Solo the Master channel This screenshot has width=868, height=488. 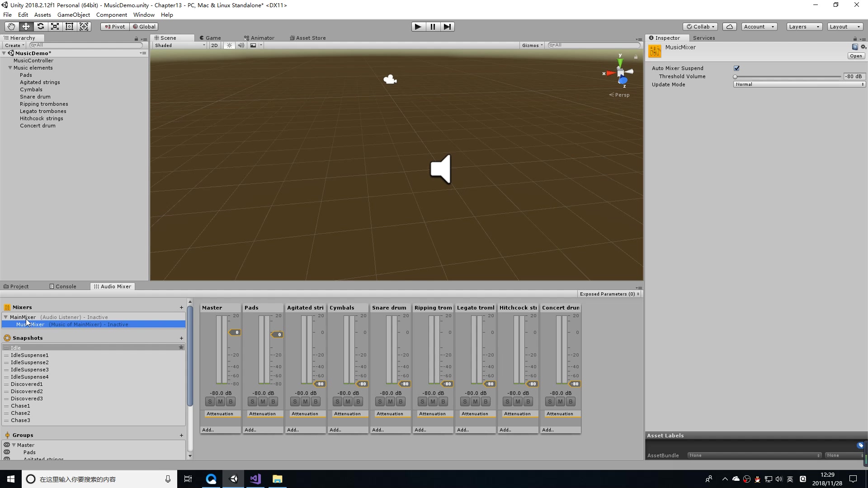pyautogui.click(x=210, y=402)
